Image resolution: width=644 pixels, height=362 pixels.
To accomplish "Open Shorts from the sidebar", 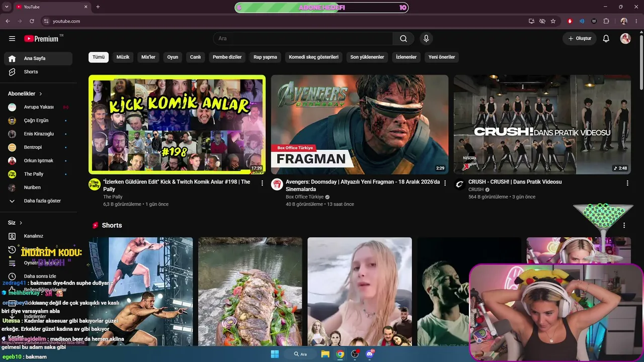I will 38,72.
